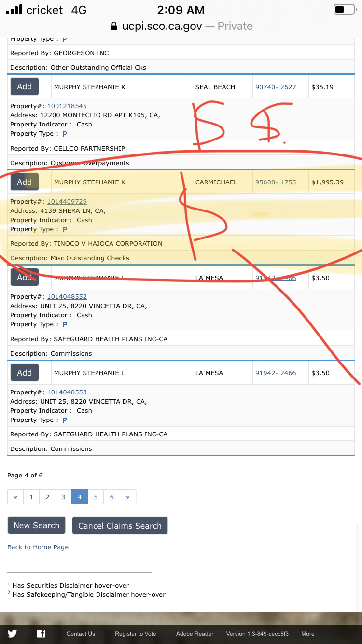Add Murphy Stephanie K Carmichael property

[25, 182]
